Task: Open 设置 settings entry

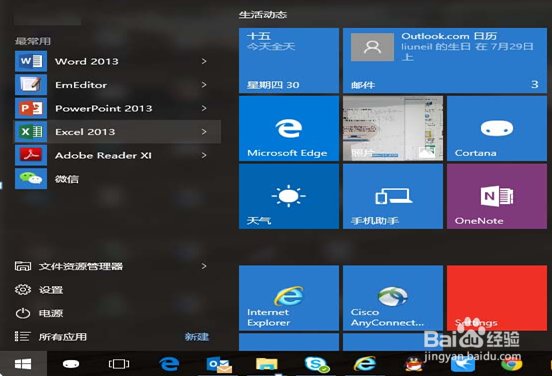Action: point(39,290)
